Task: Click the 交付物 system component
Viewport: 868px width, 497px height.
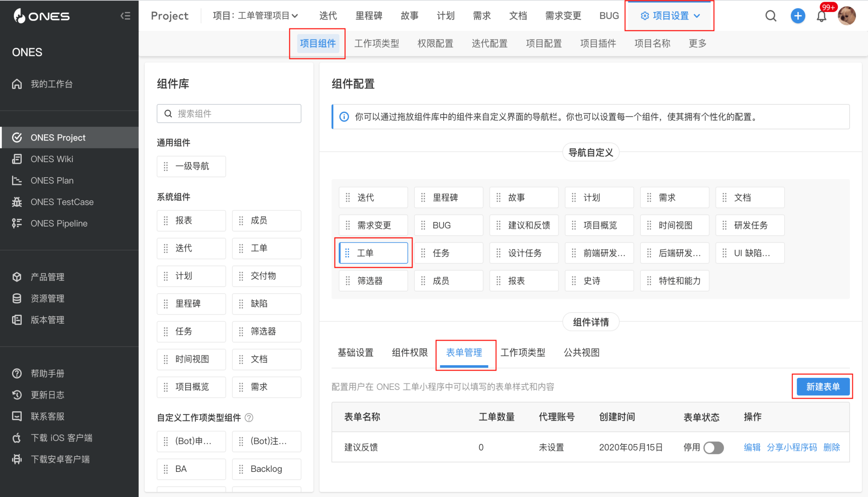Action: pos(267,276)
